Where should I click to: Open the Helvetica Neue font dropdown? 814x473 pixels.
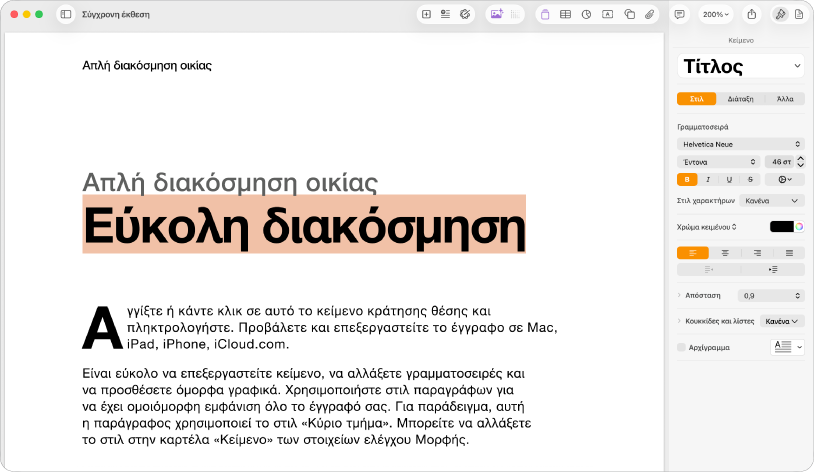point(741,144)
